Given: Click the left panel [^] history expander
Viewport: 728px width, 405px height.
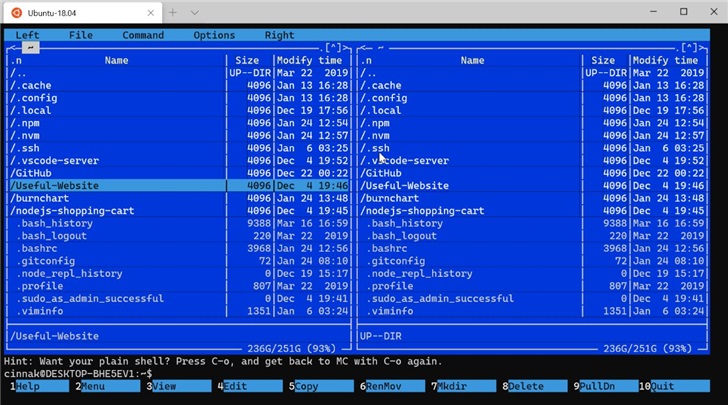Looking at the screenshot, I should coord(333,47).
